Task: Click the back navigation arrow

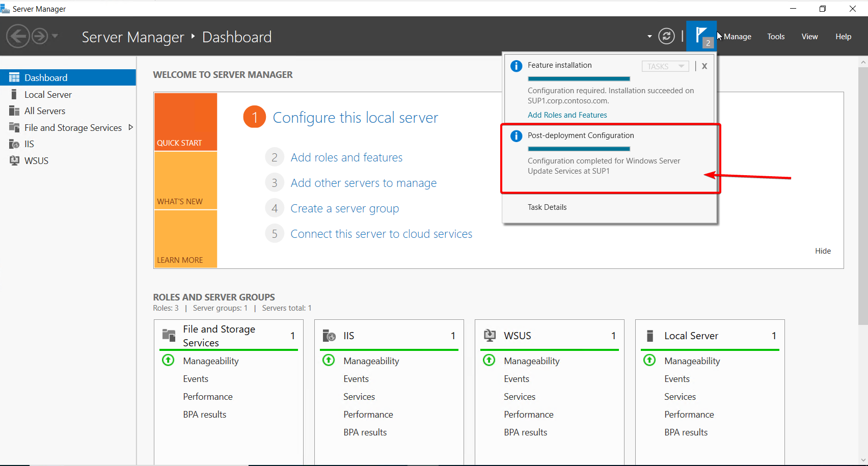Action: pos(18,36)
